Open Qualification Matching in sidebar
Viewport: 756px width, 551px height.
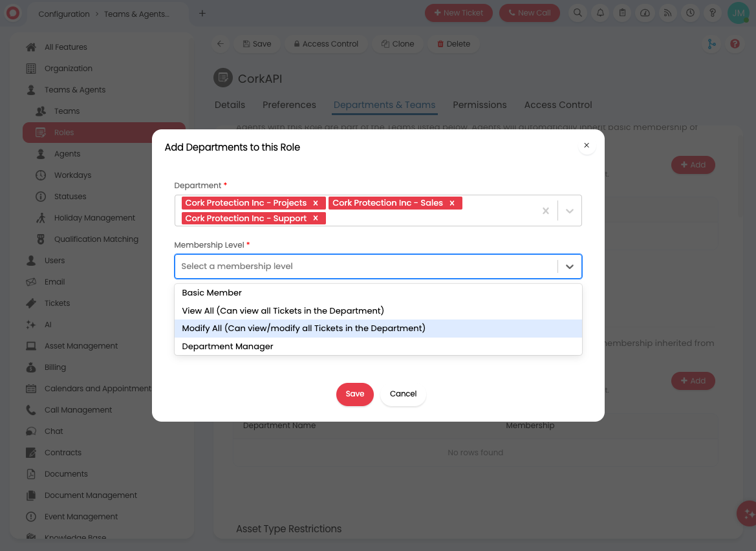pos(96,239)
